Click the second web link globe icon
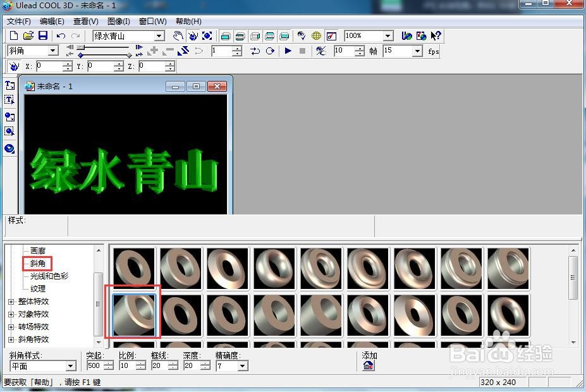The height and width of the screenshot is (392, 586). click(x=421, y=36)
